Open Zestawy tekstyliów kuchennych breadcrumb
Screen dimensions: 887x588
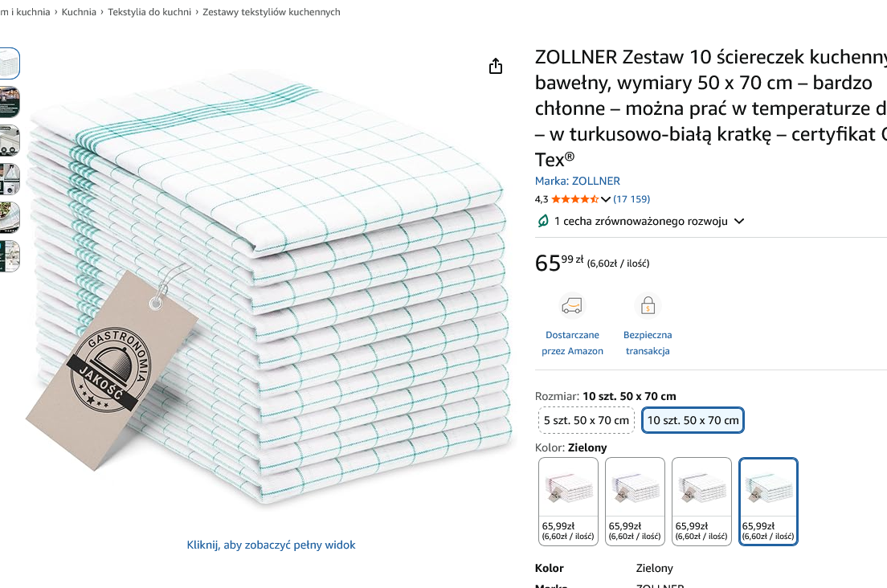coord(272,12)
